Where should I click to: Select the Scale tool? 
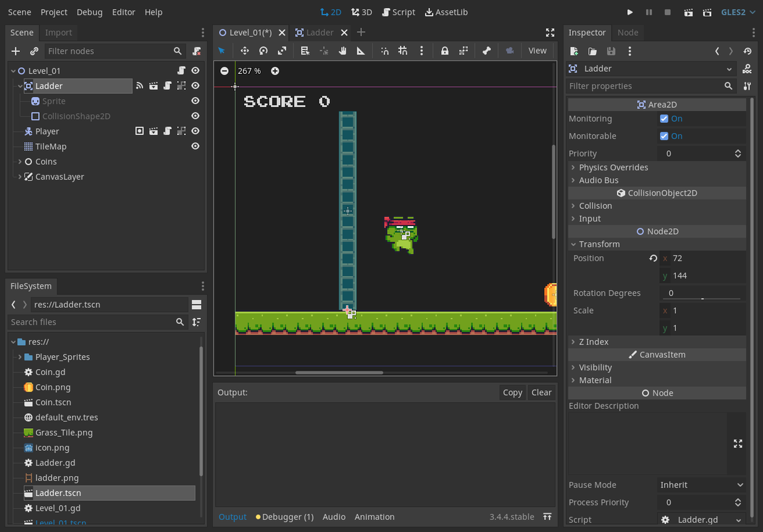tap(283, 51)
